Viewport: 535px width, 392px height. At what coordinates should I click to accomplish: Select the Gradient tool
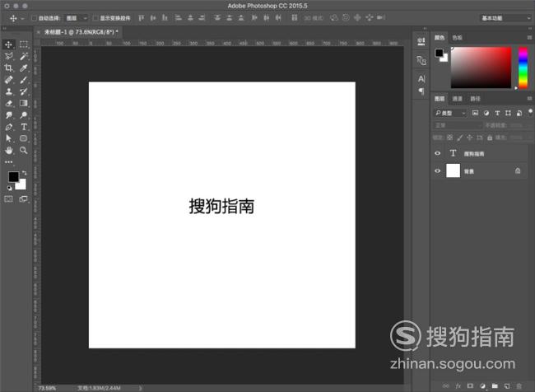pos(24,103)
